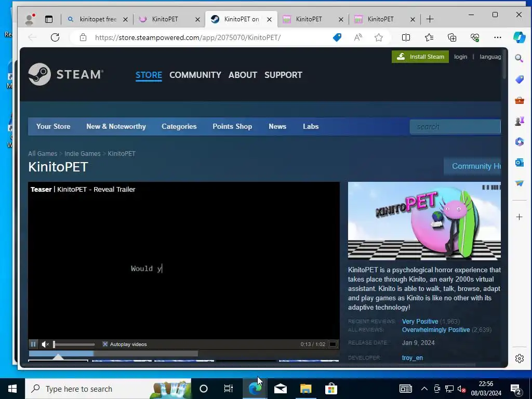Open the Copilot sidebar icon

tap(519, 37)
